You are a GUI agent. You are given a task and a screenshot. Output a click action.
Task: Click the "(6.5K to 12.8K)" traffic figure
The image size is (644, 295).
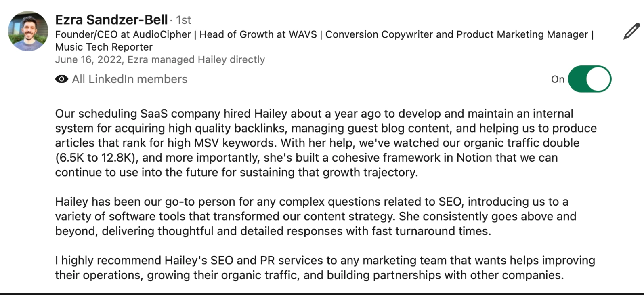[x=96, y=158]
